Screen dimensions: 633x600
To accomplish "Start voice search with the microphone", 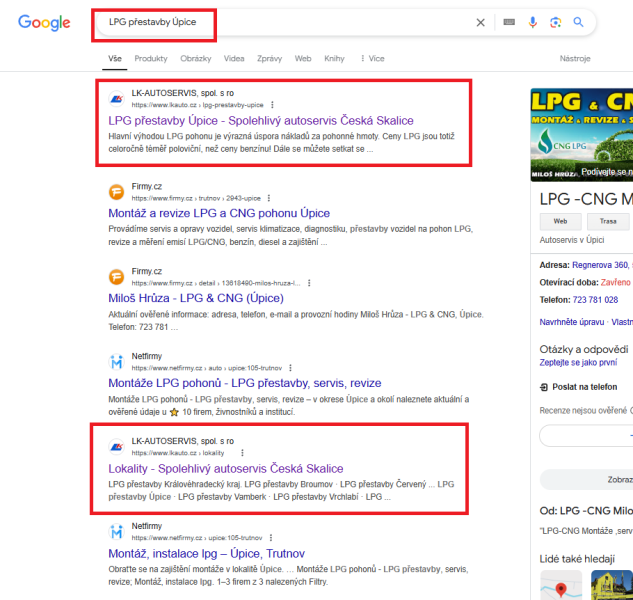I will click(533, 22).
